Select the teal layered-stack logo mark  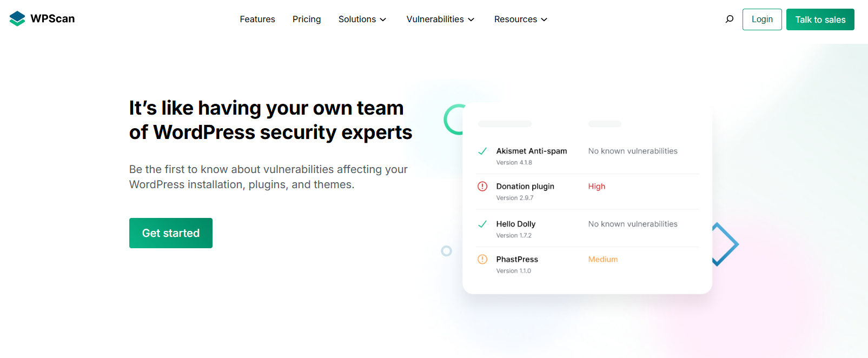16,18
